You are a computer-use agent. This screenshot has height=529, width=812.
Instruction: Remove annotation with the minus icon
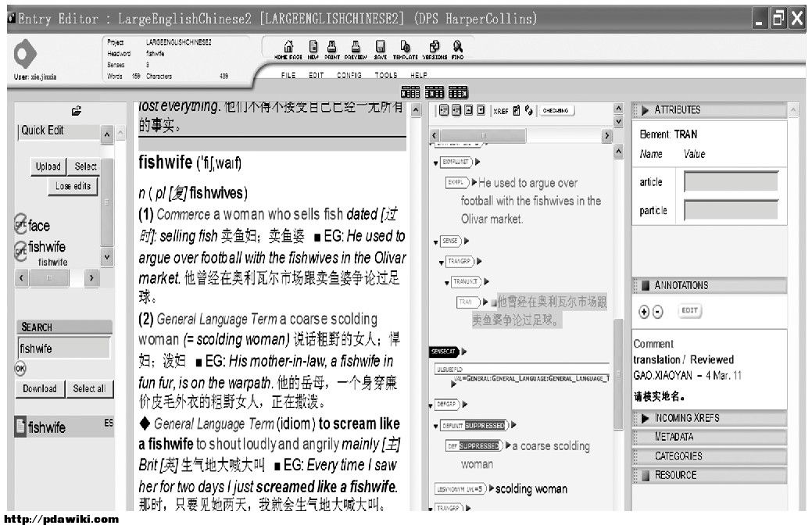click(x=658, y=312)
